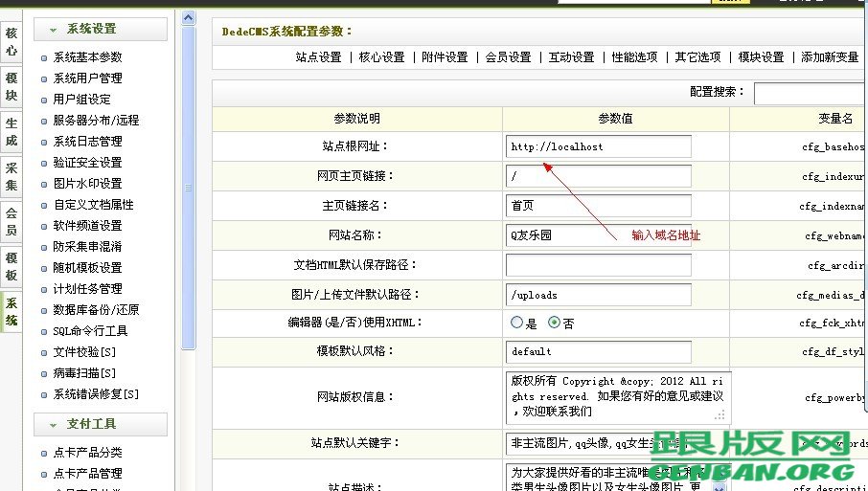Screen dimensions: 868x491
Task: Select 是 for 编辑器使用XHTML
Action: (x=516, y=323)
